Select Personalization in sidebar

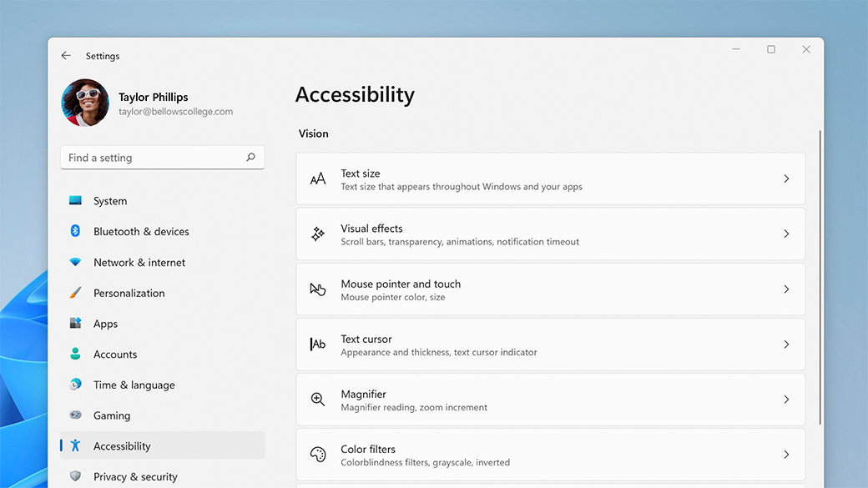click(162, 292)
